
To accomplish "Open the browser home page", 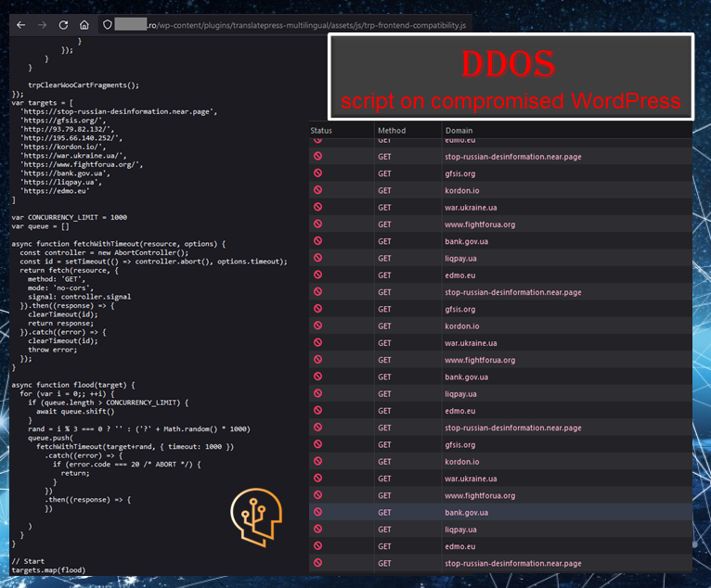I will pyautogui.click(x=84, y=25).
